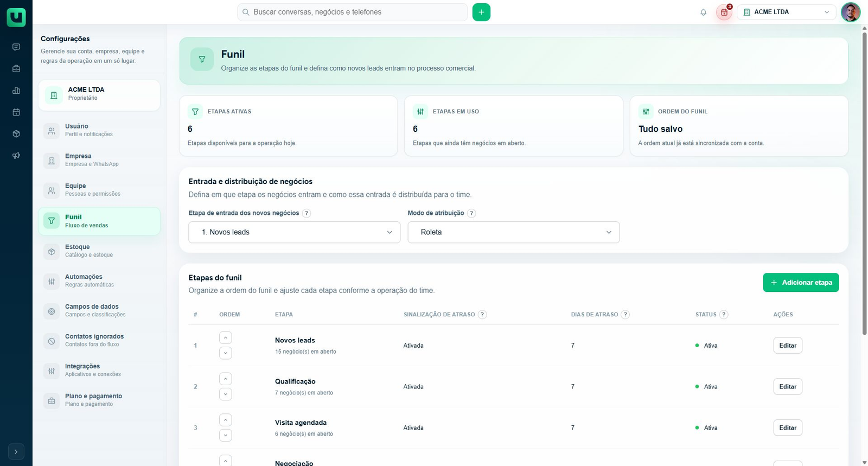Viewport: 868px width, 466px height.
Task: Move Qualificação stage up
Action: pos(226,379)
